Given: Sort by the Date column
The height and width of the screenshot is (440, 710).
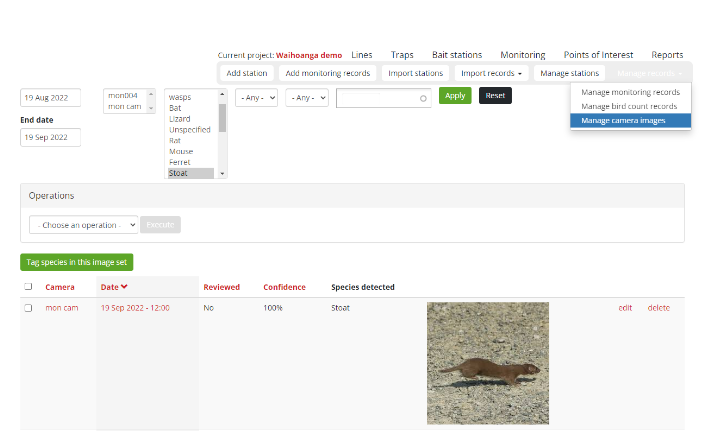Looking at the screenshot, I should click(x=109, y=287).
